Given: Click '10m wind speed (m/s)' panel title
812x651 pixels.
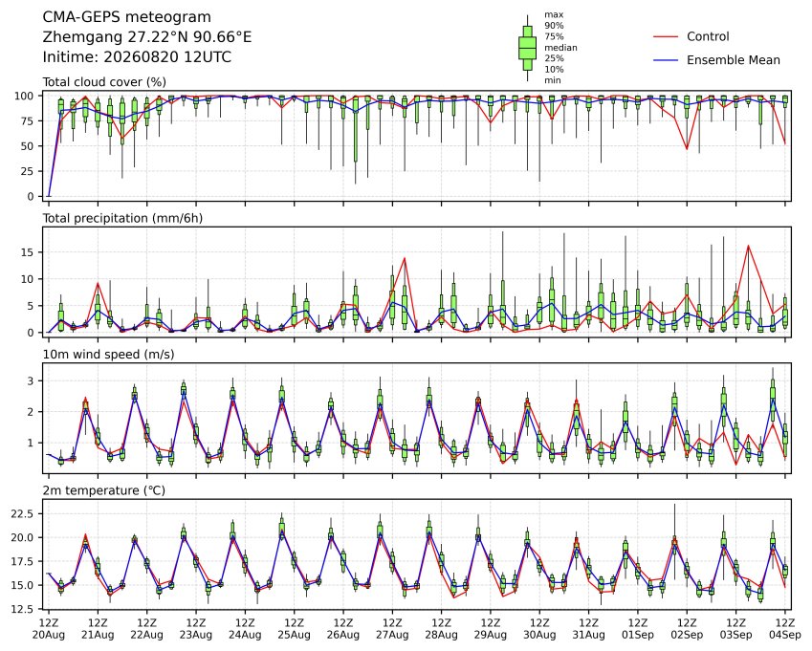Looking at the screenshot, I should pyautogui.click(x=108, y=354).
